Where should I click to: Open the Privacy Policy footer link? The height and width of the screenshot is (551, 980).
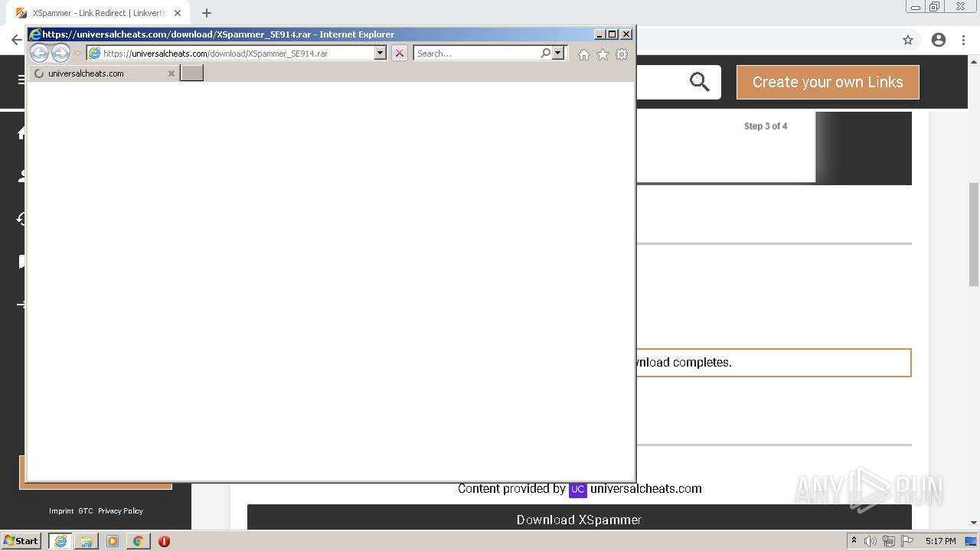pos(120,511)
